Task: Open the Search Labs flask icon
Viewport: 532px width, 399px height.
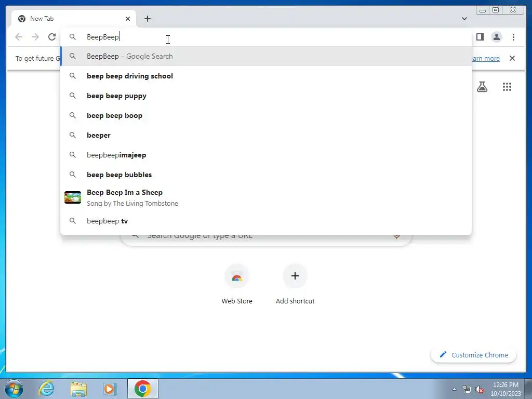Action: (x=482, y=87)
